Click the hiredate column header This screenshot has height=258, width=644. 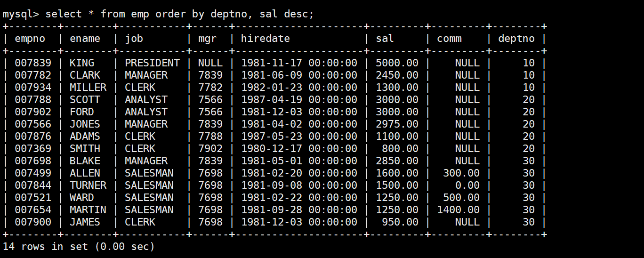click(x=265, y=39)
